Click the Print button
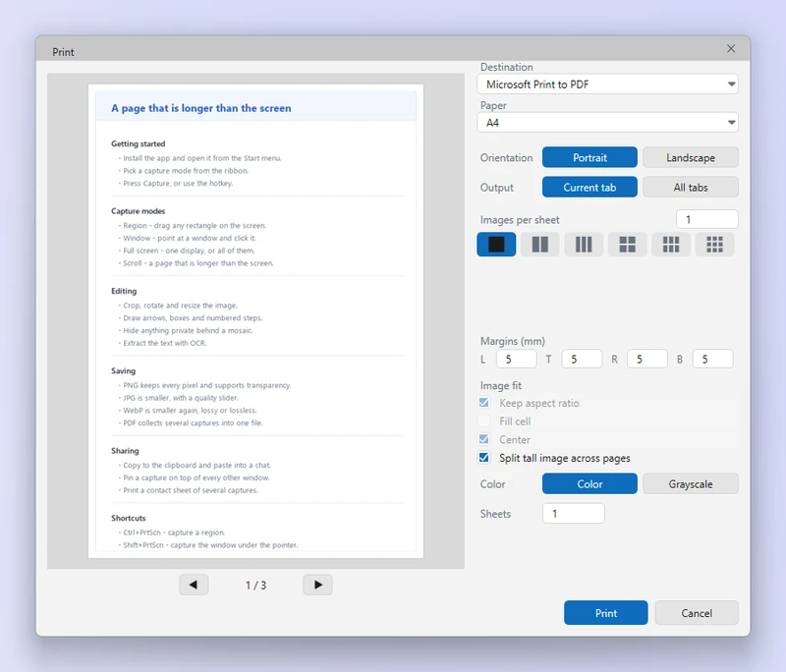The height and width of the screenshot is (672, 786). (606, 613)
